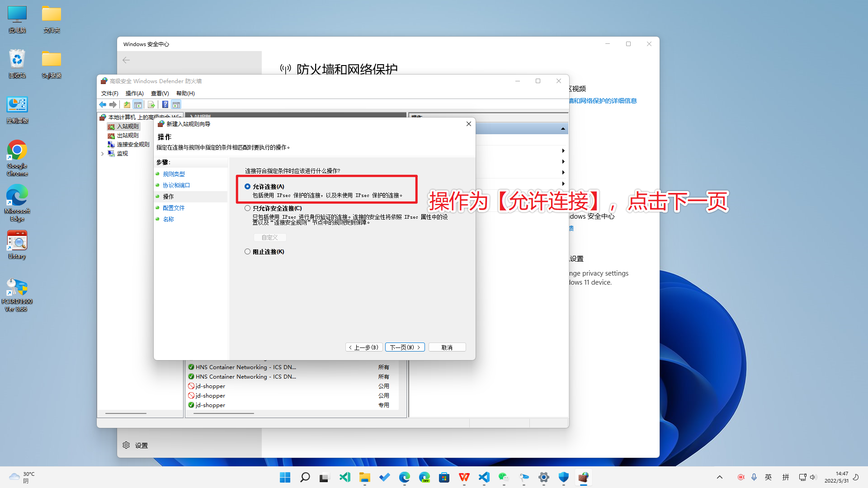
Task: Open the 文件(F) menu
Action: (x=109, y=94)
